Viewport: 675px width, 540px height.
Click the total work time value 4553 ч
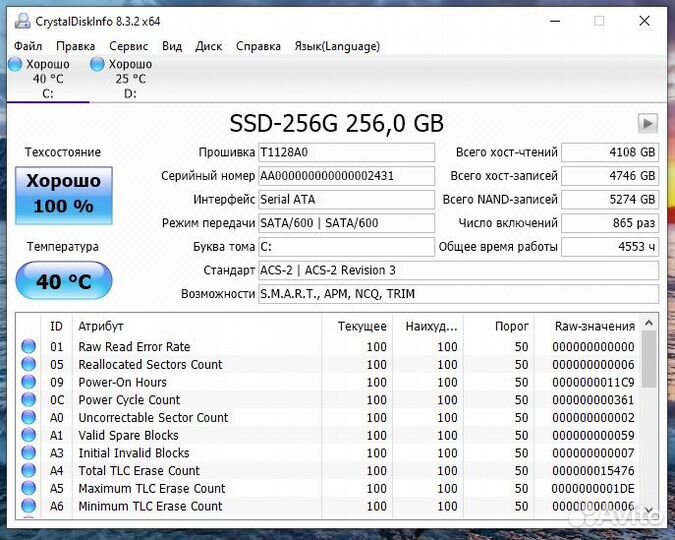point(610,247)
